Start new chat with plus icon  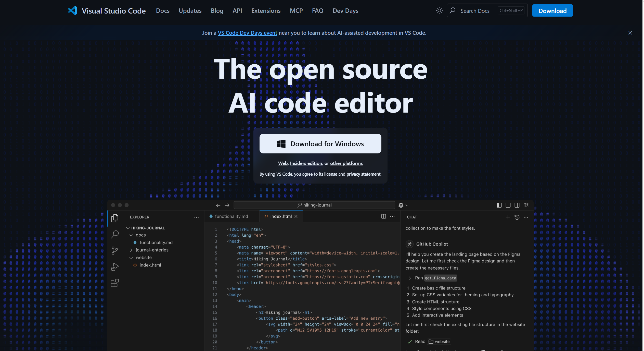tap(508, 217)
